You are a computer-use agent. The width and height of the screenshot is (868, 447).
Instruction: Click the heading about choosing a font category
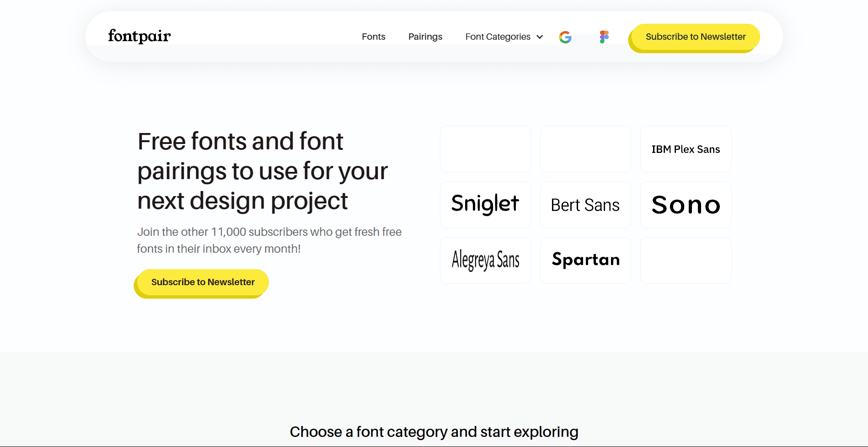434,431
